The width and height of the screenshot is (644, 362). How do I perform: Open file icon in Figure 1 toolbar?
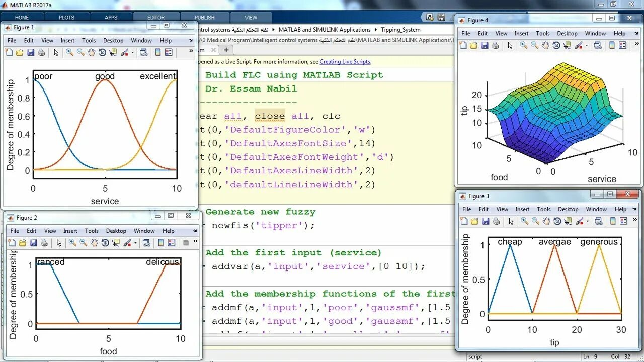pos(20,52)
